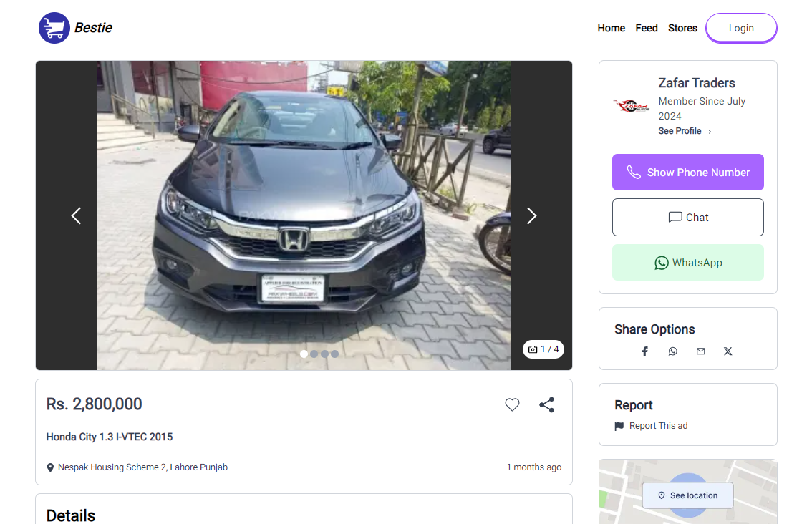Screen dimensions: 812x524
Task: Click the Zafar Traders seller name
Action: point(697,83)
